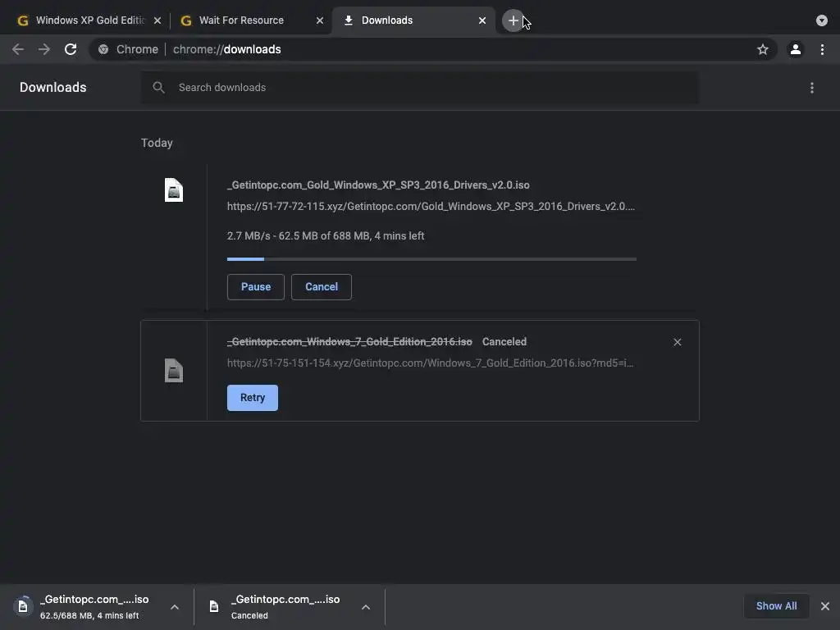The width and height of the screenshot is (840, 630).
Task: Click the canceled ISO item in download shelf
Action: click(x=279, y=607)
